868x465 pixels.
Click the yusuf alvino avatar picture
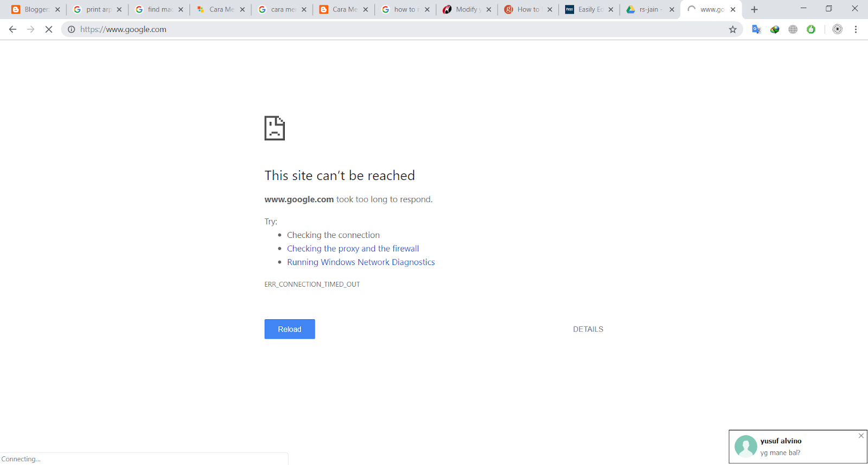(745, 447)
